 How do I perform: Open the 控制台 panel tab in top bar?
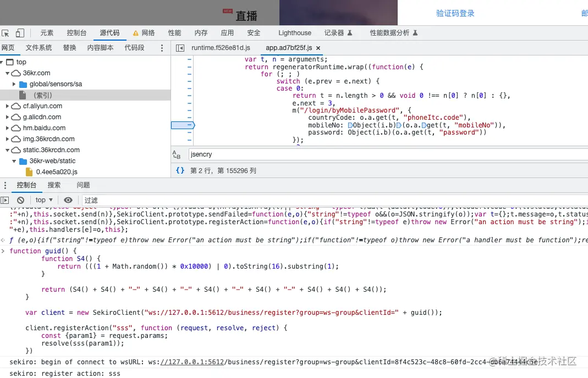tap(76, 33)
